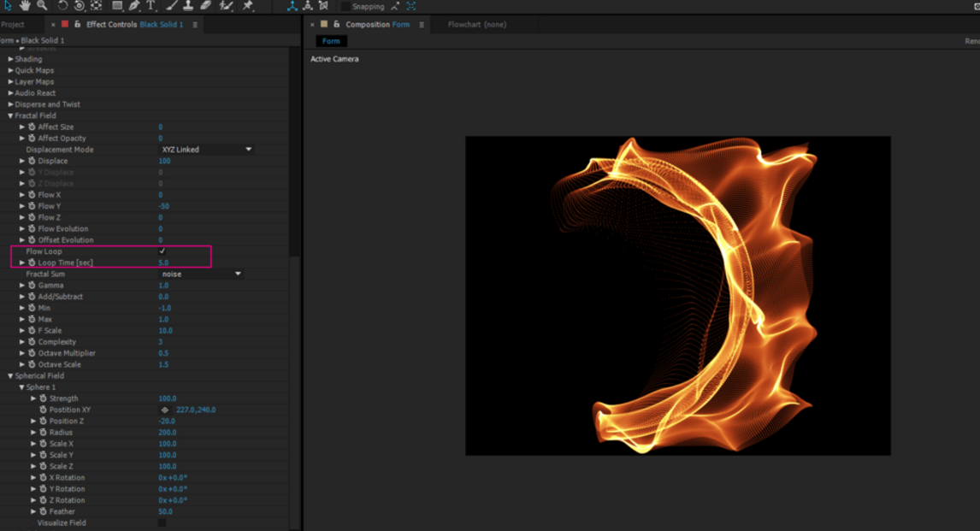The image size is (980, 531).
Task: Select the Eraser tool
Action: point(205,6)
